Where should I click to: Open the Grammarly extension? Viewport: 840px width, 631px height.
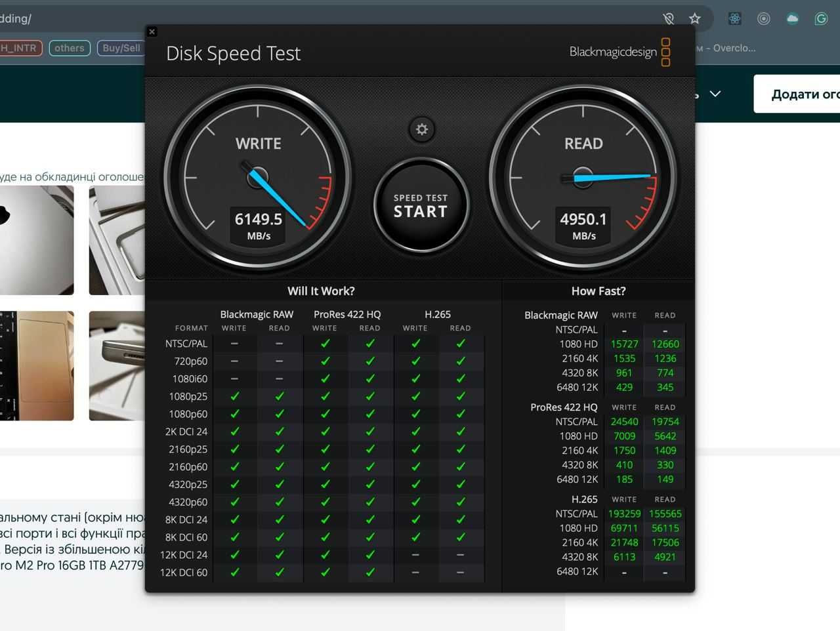pos(822,18)
